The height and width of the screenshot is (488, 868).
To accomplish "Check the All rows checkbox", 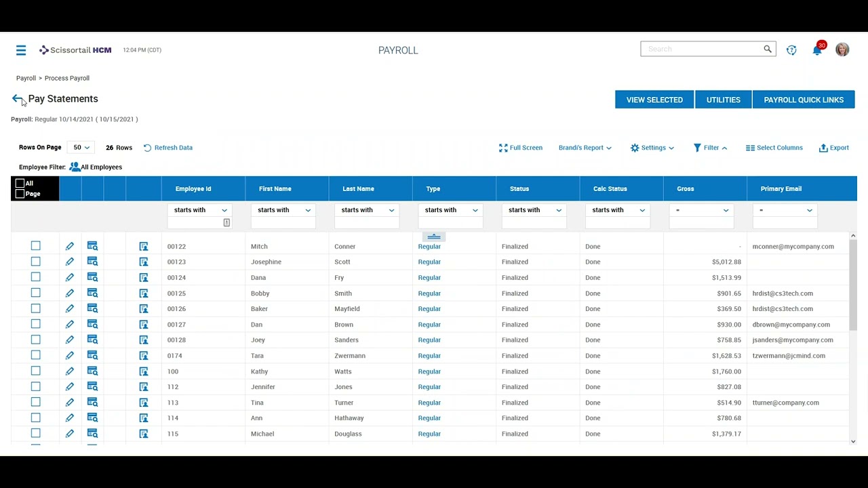I will point(20,183).
